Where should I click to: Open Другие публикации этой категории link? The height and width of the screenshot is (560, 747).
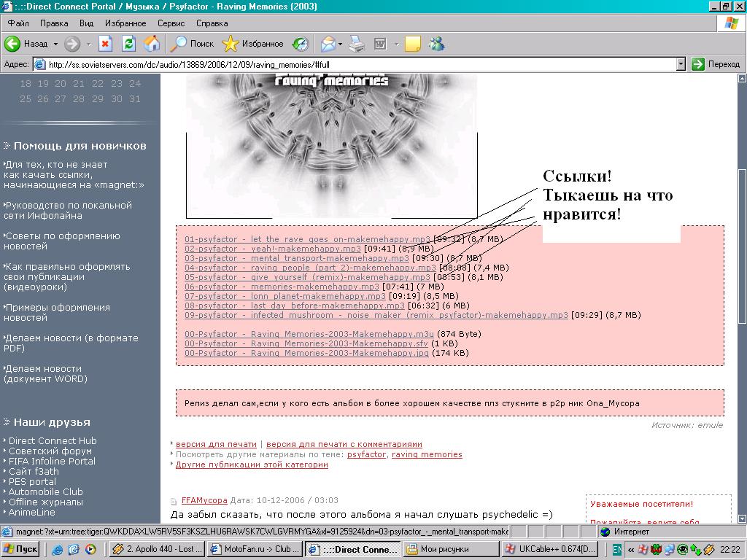pos(252,464)
